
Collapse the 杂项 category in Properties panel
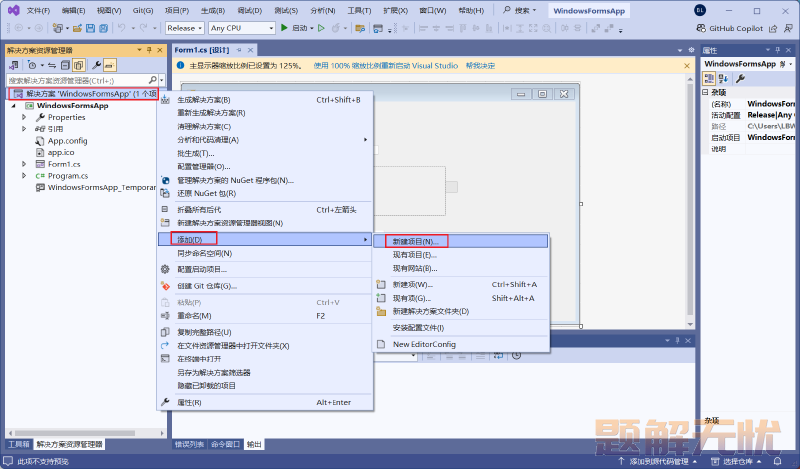click(x=706, y=92)
